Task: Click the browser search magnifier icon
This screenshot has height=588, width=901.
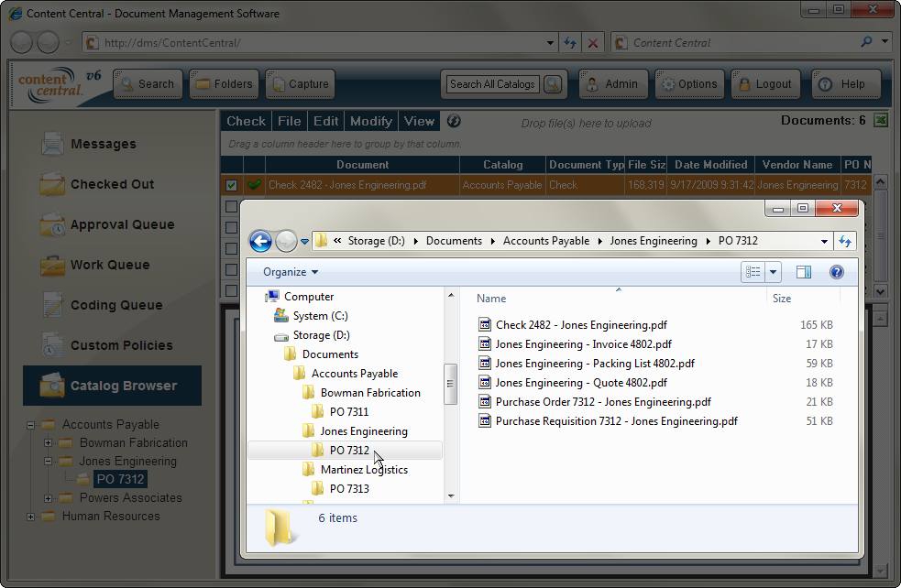Action: click(866, 42)
